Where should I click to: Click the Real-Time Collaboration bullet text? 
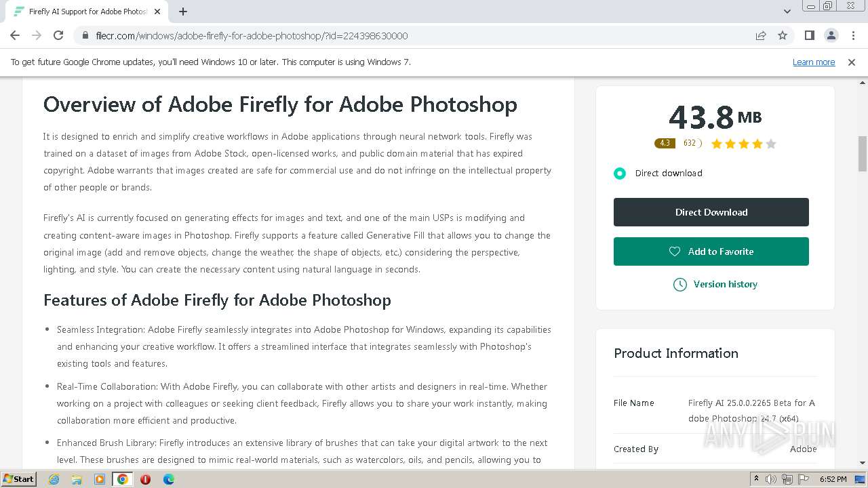click(x=302, y=403)
